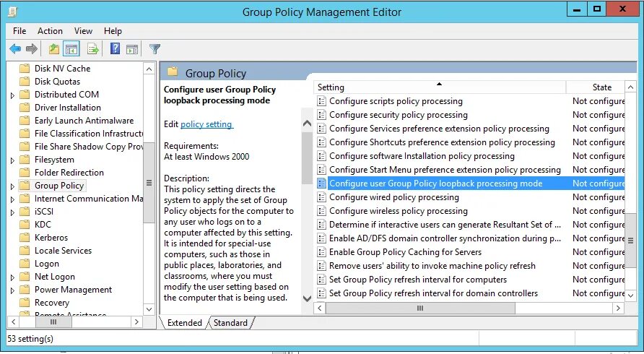The width and height of the screenshot is (644, 354).
Task: Expand the Net Logon tree node
Action: pos(12,277)
